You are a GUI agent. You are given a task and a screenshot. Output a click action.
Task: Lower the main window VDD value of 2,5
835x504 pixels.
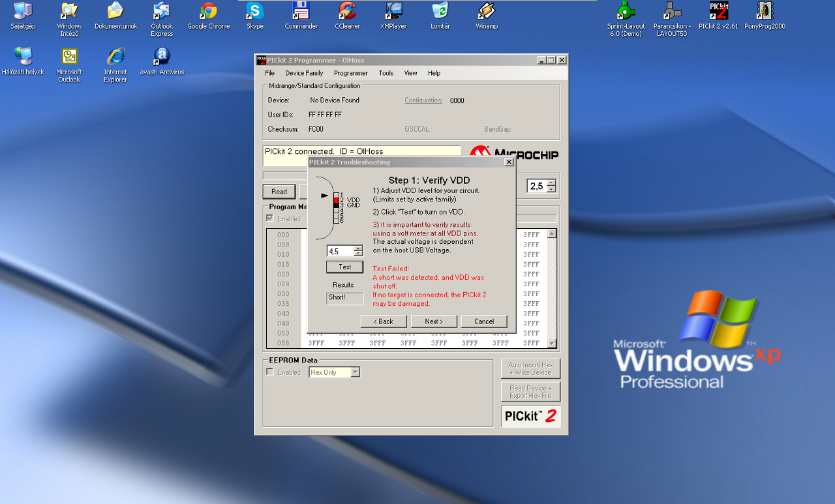click(x=552, y=189)
